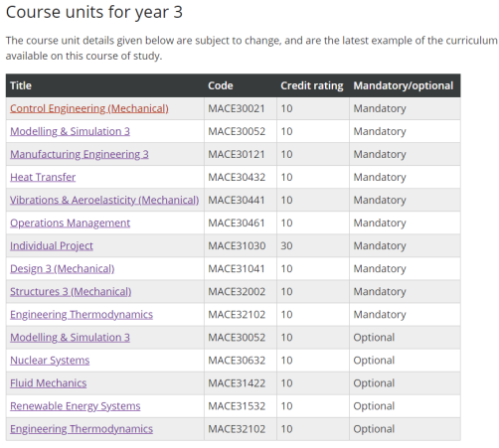The height and width of the screenshot is (448, 499).
Task: Click mandatory Engineering Thermodynamics link
Action: pyautogui.click(x=82, y=314)
